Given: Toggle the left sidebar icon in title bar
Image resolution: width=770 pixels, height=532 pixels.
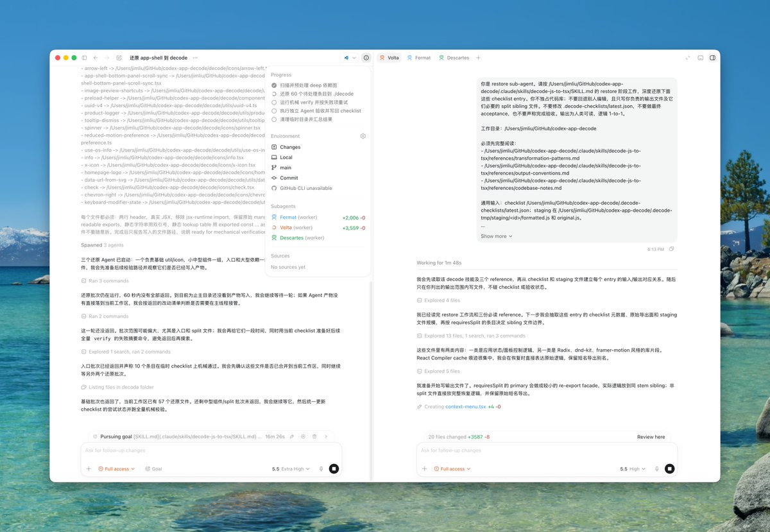Looking at the screenshot, I should 84,58.
